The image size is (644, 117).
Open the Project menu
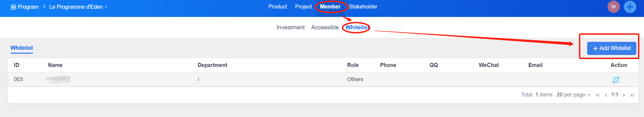point(303,7)
